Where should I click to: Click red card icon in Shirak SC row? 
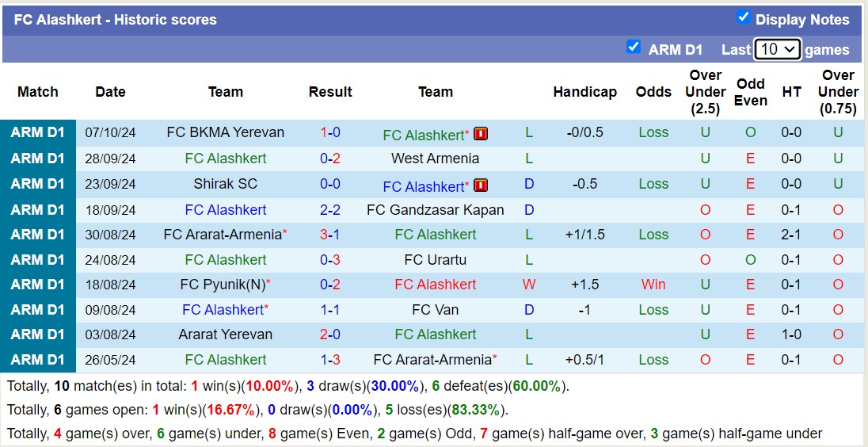[x=481, y=185]
